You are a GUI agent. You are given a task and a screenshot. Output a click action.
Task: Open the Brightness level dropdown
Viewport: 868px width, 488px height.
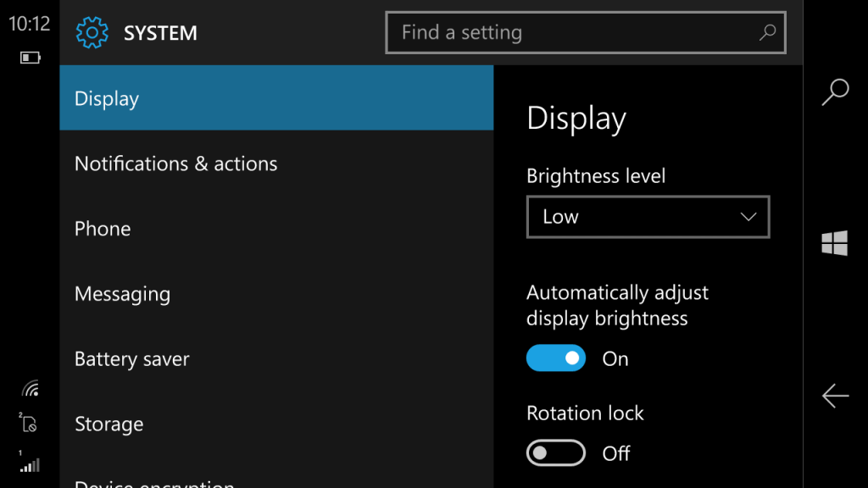click(648, 217)
